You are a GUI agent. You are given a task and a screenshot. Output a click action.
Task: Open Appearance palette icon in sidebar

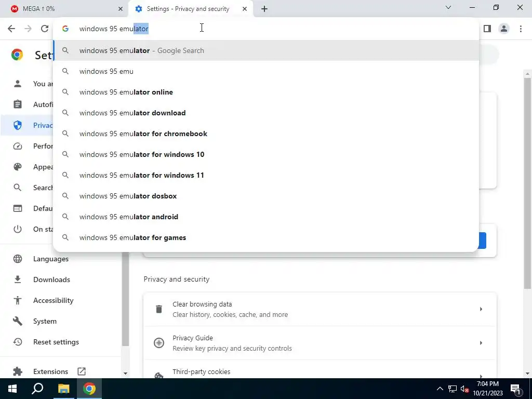point(18,167)
